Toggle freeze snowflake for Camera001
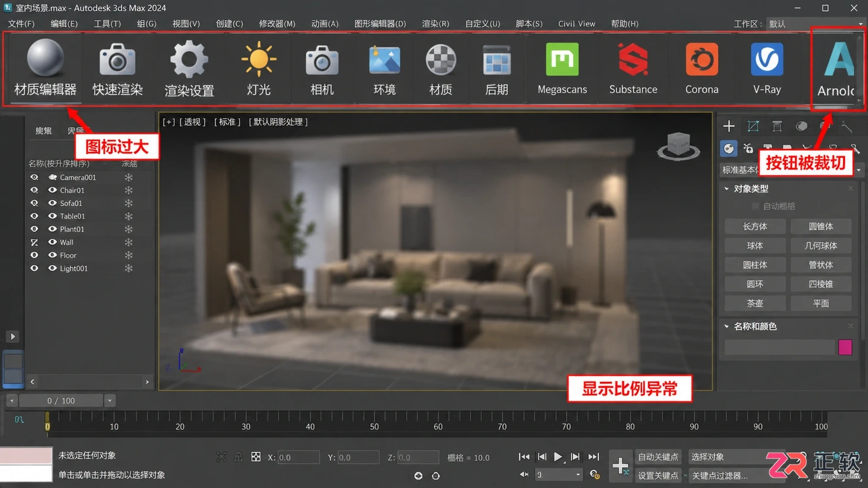This screenshot has width=868, height=488. tap(128, 177)
